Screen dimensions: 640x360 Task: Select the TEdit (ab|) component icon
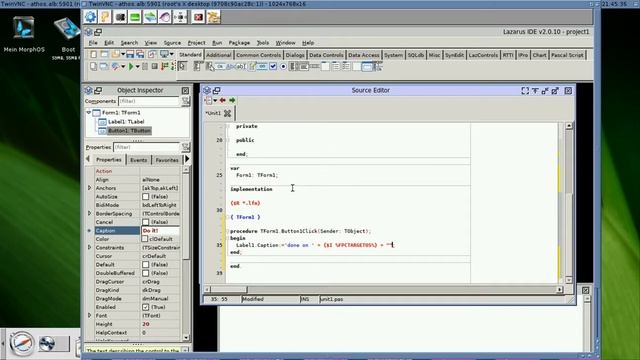(241, 67)
